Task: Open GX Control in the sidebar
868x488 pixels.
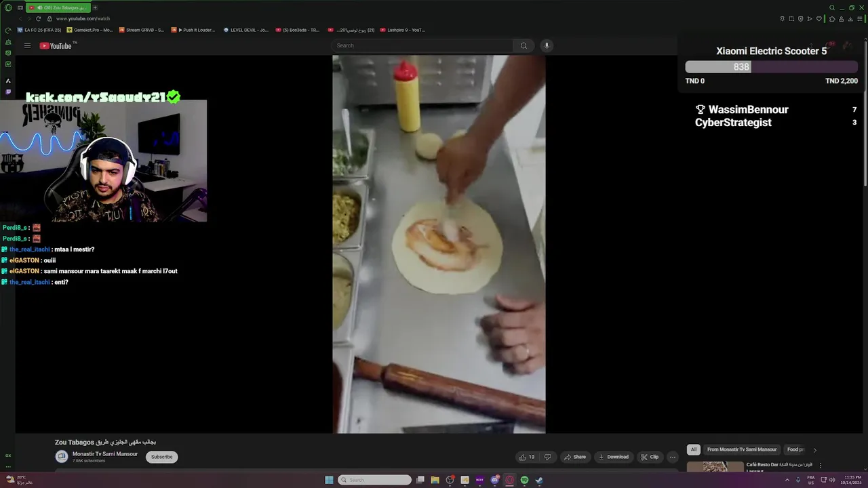Action: point(8,30)
